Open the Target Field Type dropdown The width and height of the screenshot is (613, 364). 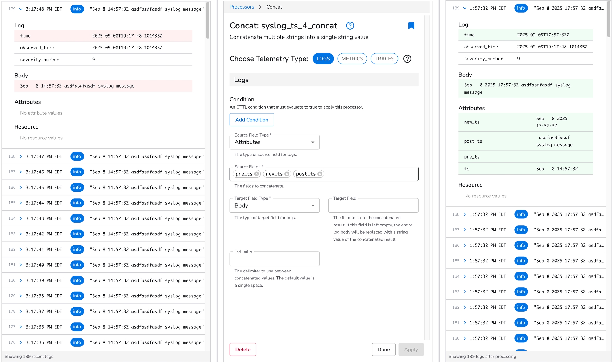pyautogui.click(x=274, y=206)
